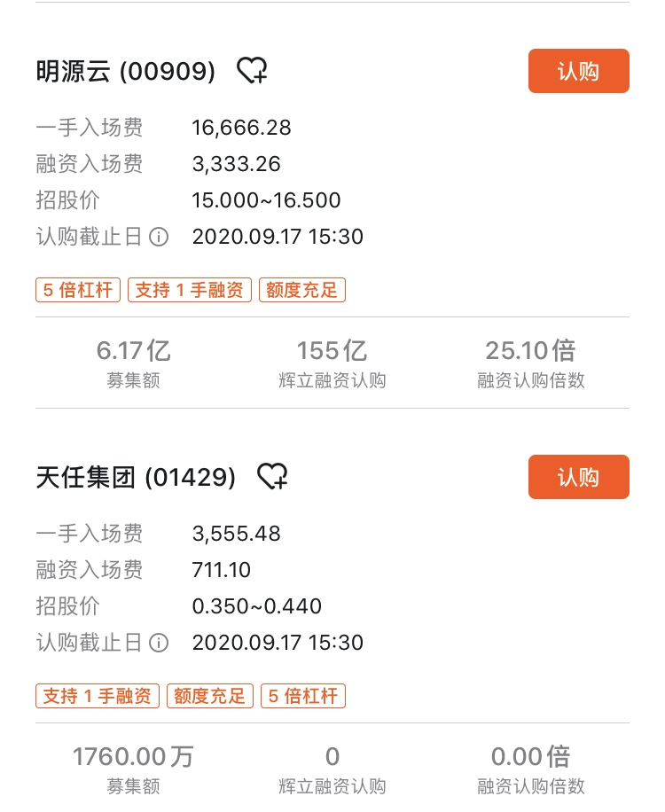This screenshot has height=812, width=665.
Task: Select 额度充足 tag under 明源云
Action: [302, 290]
